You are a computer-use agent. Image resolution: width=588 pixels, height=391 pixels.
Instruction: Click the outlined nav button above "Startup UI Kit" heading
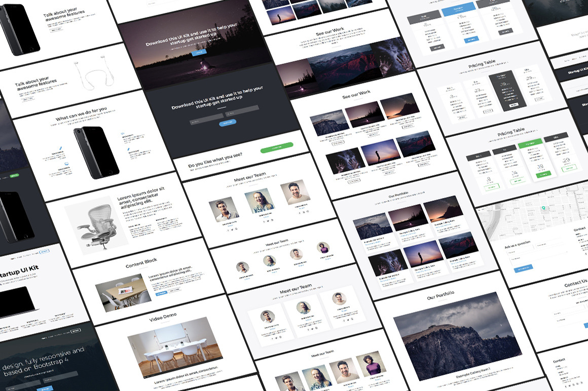tap(45, 251)
